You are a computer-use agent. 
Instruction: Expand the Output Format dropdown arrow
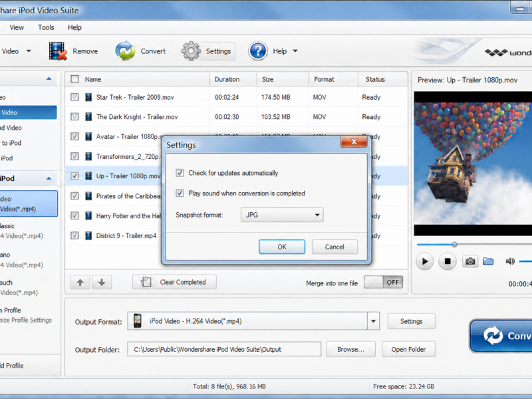click(x=373, y=321)
